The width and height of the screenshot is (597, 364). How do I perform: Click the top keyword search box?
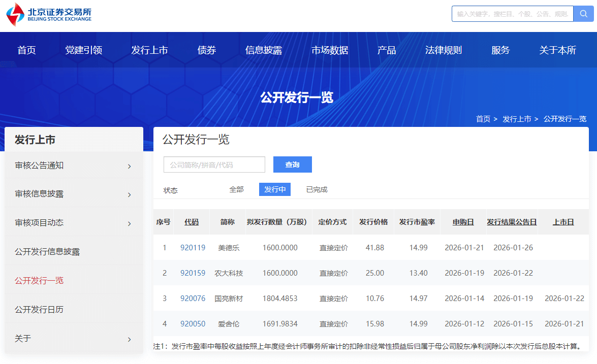[512, 14]
